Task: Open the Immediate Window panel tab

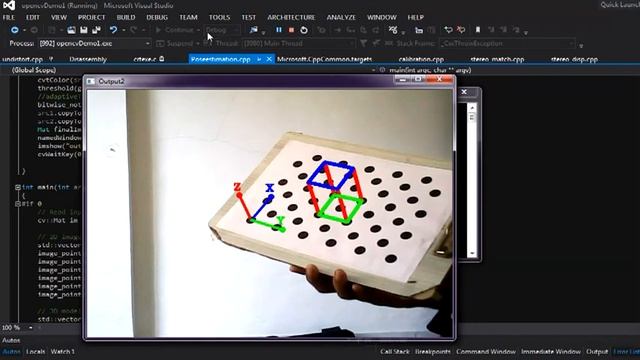Action: (x=551, y=351)
